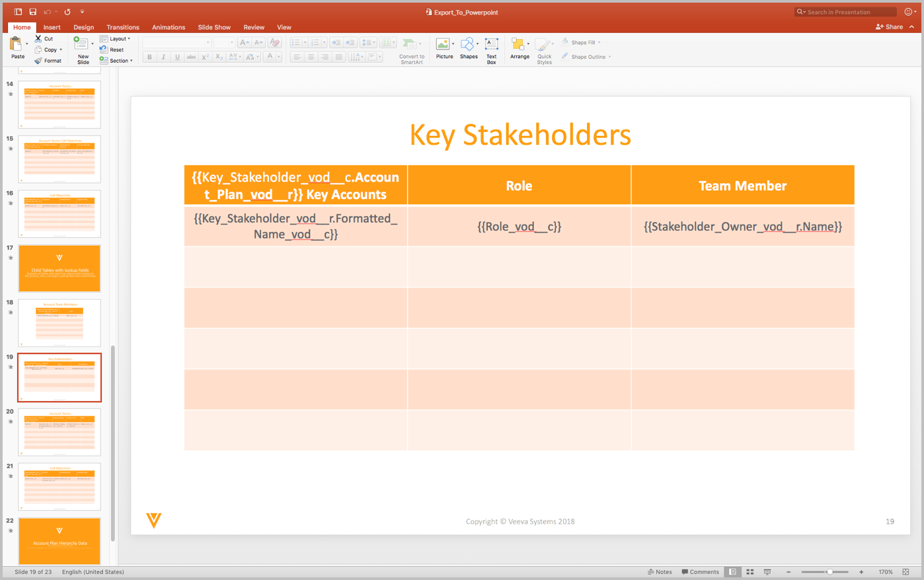Switch to Slide Sorter view
The height and width of the screenshot is (580, 924).
point(750,572)
